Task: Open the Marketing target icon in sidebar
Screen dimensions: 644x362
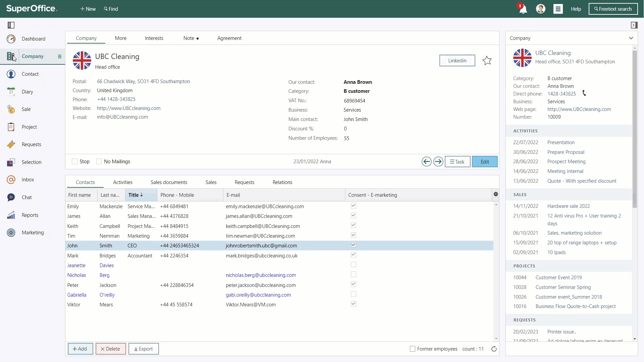Action: coord(11,233)
